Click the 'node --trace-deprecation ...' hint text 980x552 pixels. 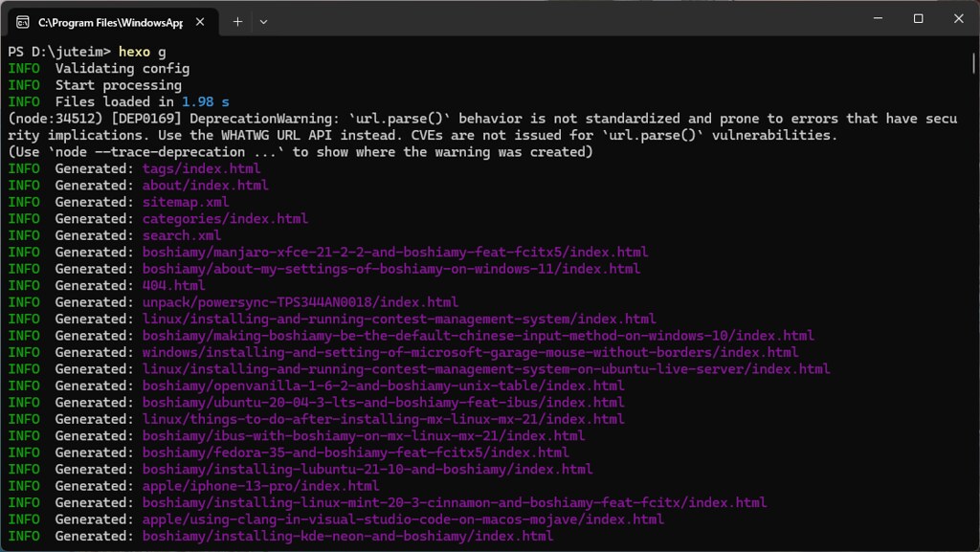(167, 152)
